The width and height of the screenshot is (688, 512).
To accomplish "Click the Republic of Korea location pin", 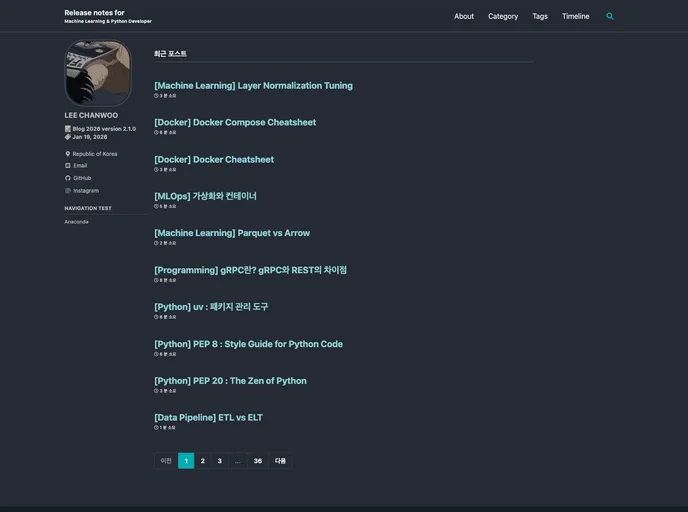I will click(x=68, y=154).
